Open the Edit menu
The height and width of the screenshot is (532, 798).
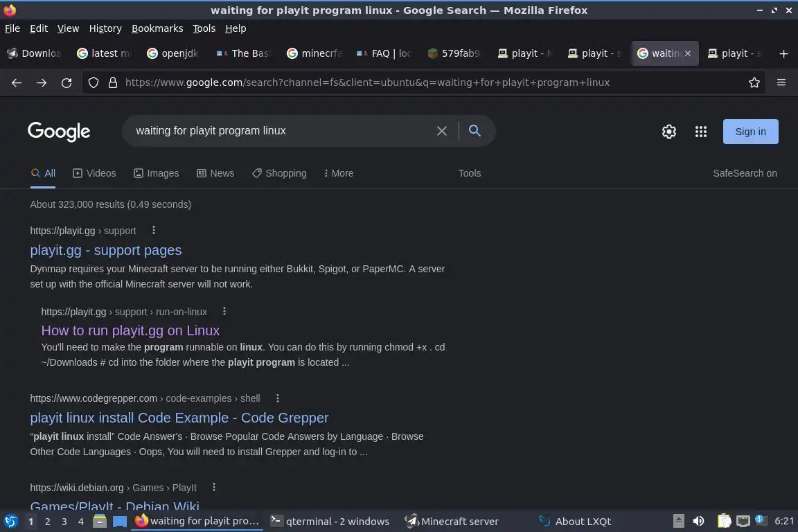39,28
